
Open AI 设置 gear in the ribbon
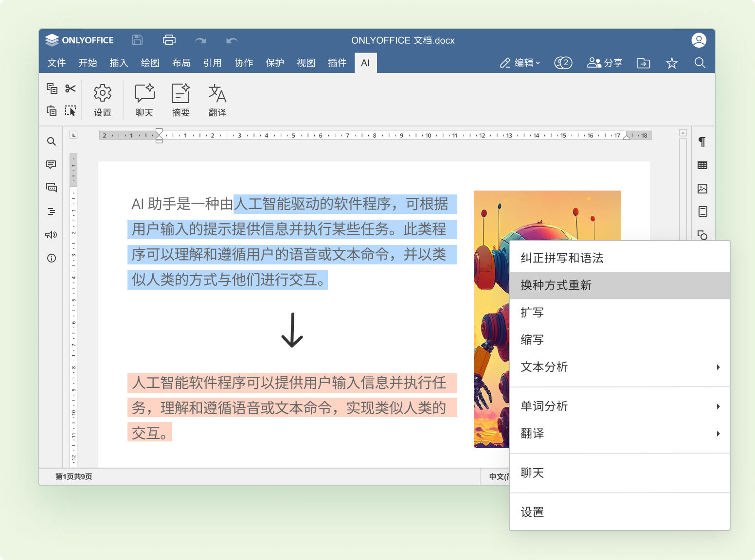coord(103,100)
